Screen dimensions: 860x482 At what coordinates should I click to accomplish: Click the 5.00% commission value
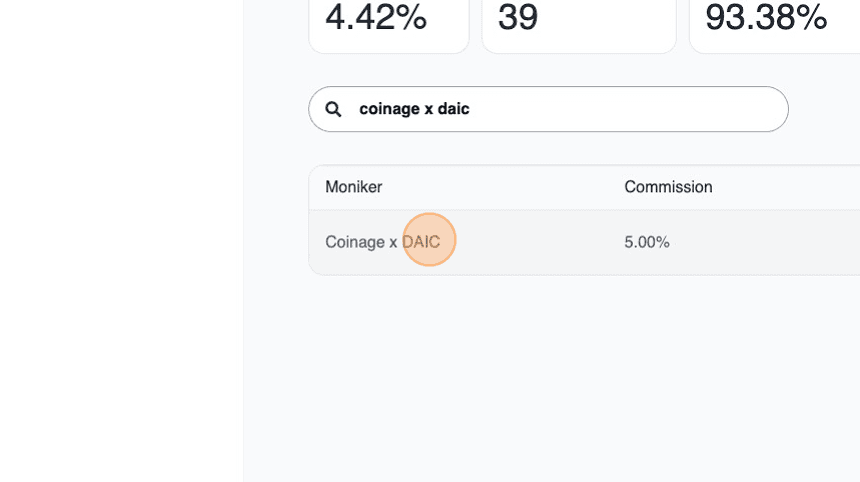coord(647,242)
